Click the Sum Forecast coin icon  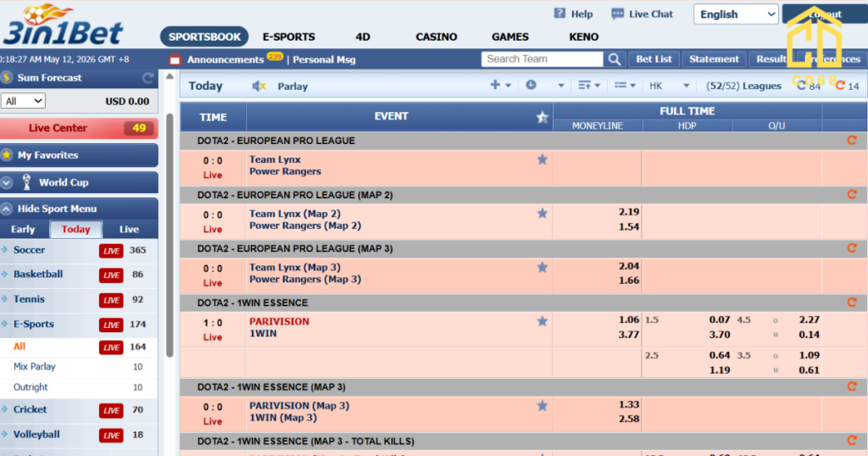pyautogui.click(x=7, y=78)
